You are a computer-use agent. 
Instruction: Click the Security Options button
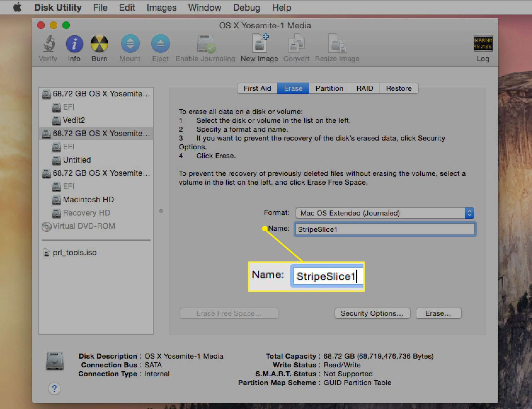pyautogui.click(x=372, y=313)
